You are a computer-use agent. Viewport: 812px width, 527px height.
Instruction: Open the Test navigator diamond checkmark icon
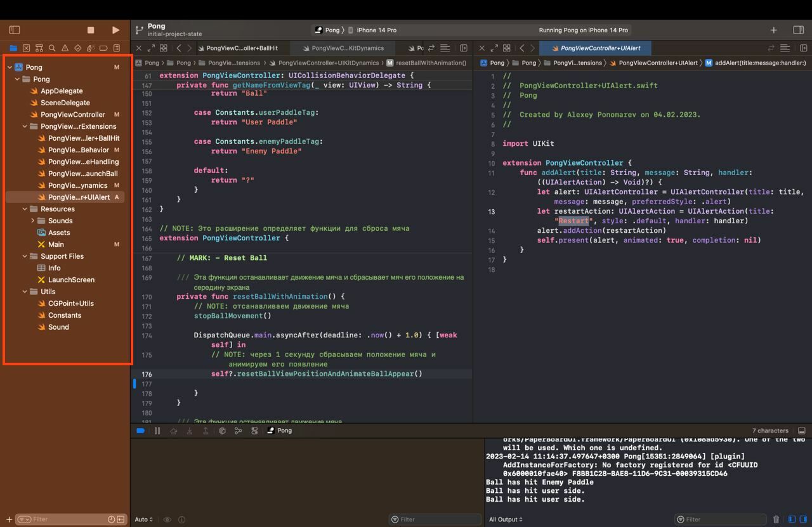(x=77, y=48)
